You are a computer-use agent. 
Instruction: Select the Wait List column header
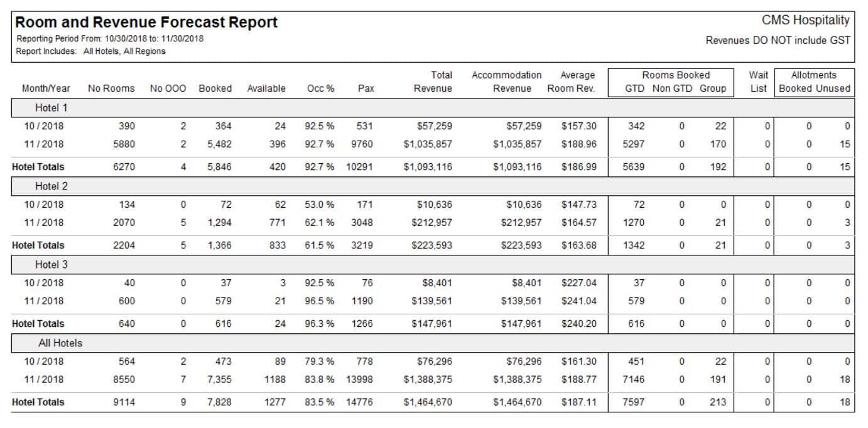click(x=759, y=82)
